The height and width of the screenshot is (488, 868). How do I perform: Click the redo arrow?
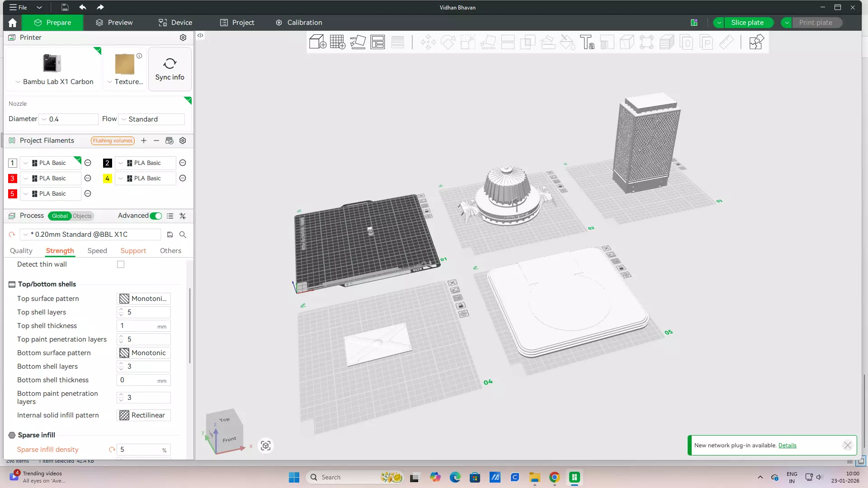[x=100, y=7]
